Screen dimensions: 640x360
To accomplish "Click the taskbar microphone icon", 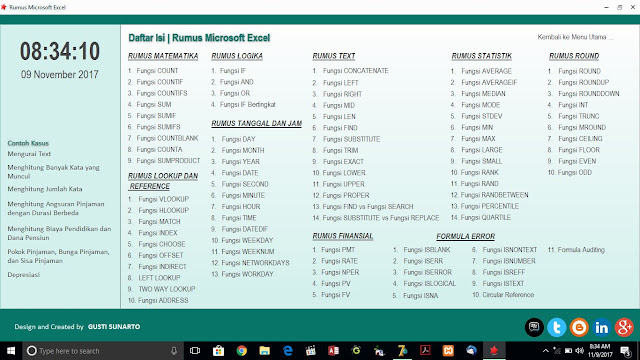I will click(x=174, y=351).
